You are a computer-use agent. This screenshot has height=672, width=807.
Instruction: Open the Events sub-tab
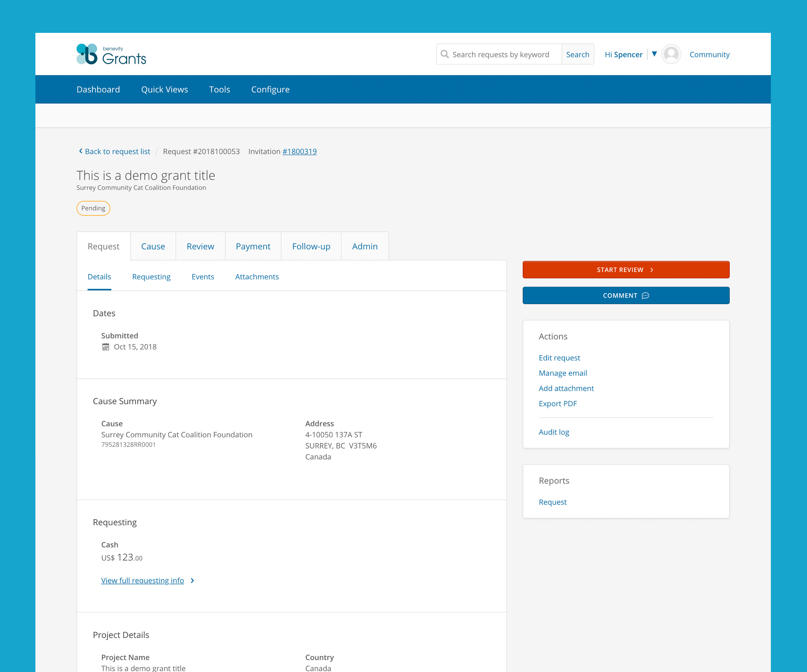[202, 276]
